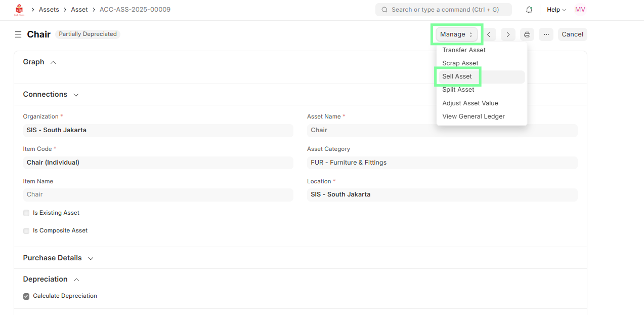Uncheck Calculate Depreciation checkbox

click(x=26, y=296)
